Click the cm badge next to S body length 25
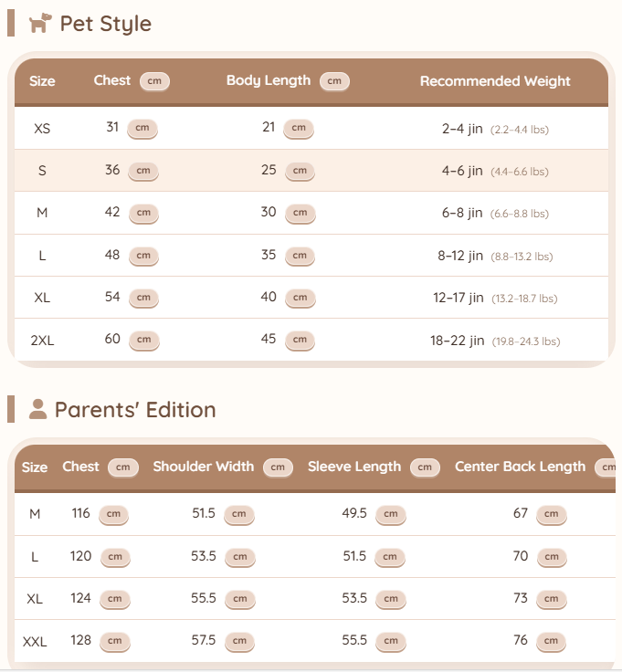The height and width of the screenshot is (672, 622). (300, 171)
